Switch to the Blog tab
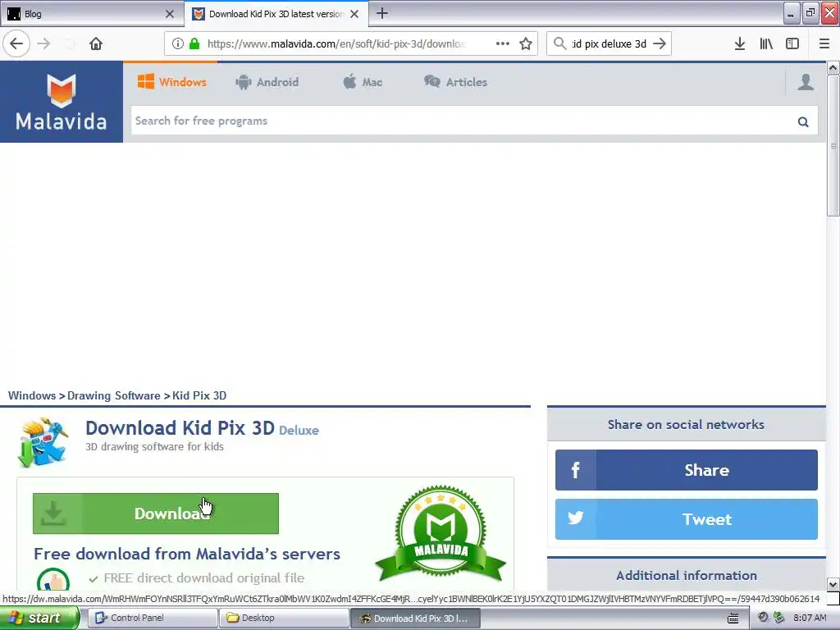Image resolution: width=840 pixels, height=630 pixels. point(92,14)
